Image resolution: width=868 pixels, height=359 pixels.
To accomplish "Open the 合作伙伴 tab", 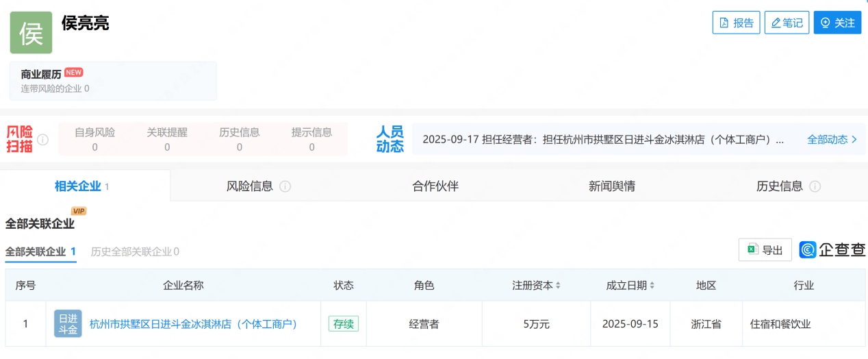I will pos(435,186).
